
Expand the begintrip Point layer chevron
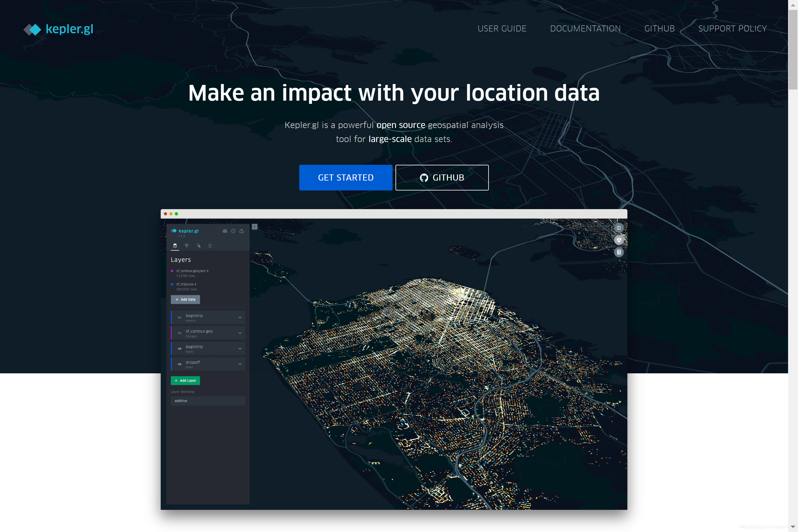pyautogui.click(x=240, y=349)
